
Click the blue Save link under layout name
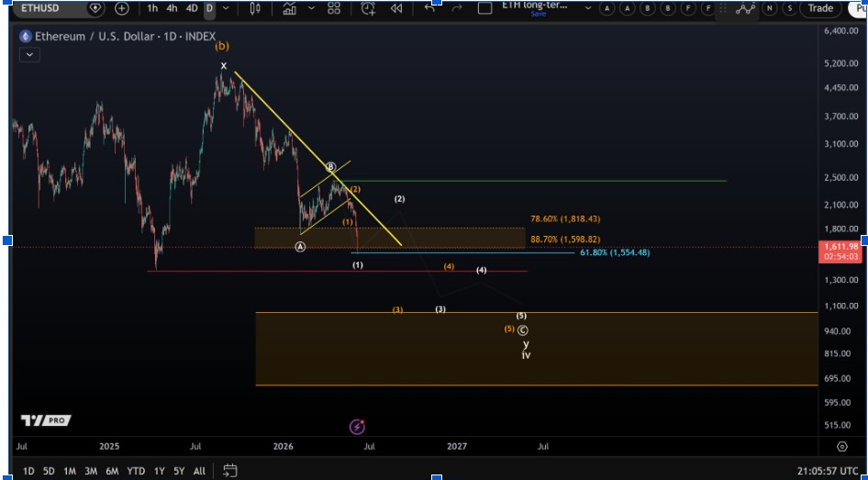(538, 14)
